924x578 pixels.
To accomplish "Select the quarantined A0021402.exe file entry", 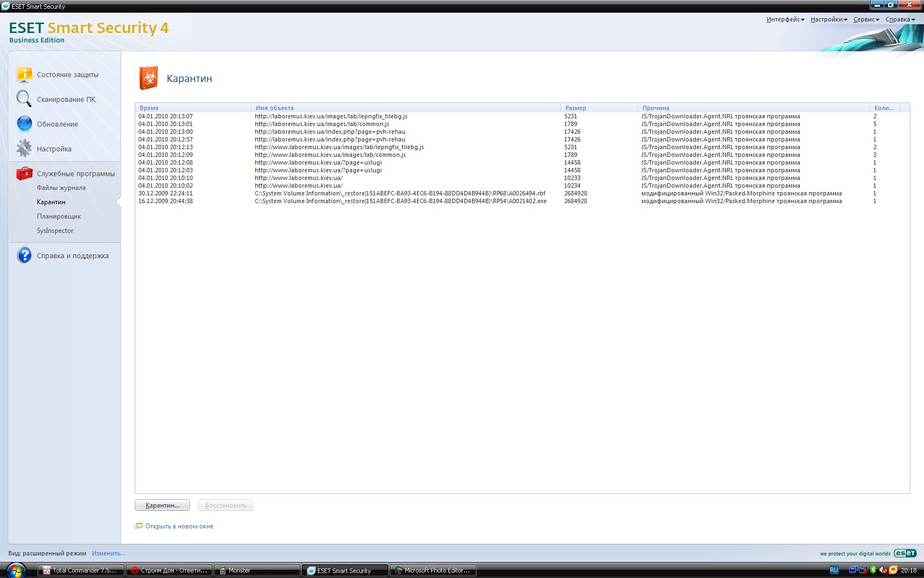I will tap(522, 201).
